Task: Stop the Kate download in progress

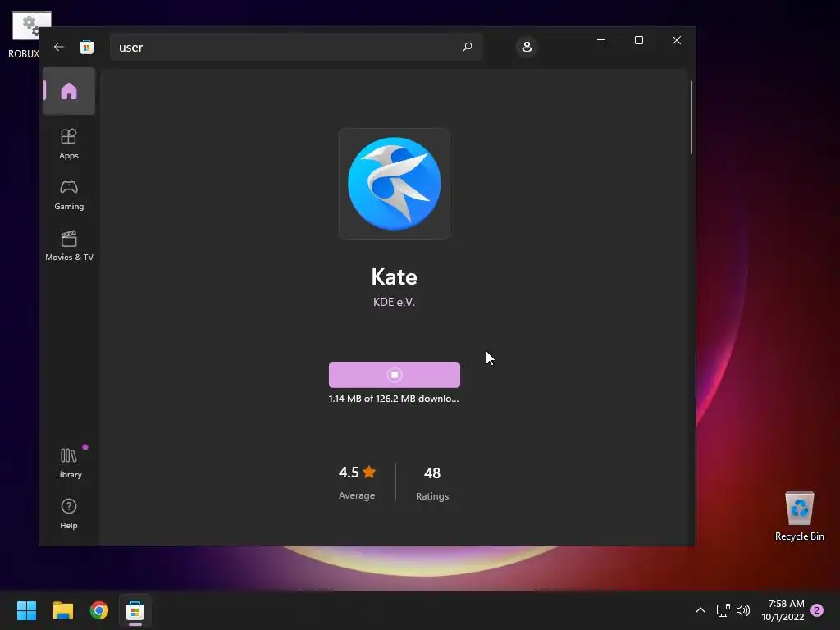Action: coord(395,375)
